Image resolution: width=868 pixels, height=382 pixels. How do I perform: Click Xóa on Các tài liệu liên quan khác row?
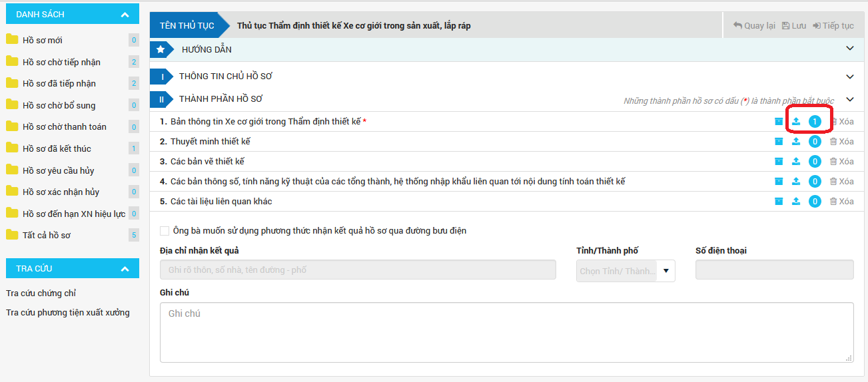(x=841, y=202)
